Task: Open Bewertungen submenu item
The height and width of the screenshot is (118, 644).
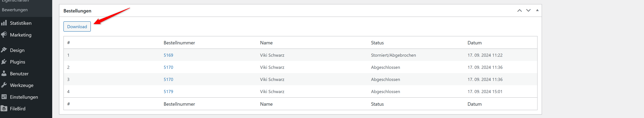Action: pyautogui.click(x=15, y=10)
